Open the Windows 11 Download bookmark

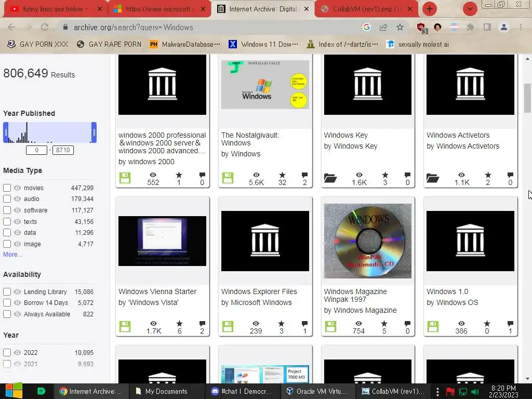(x=263, y=45)
